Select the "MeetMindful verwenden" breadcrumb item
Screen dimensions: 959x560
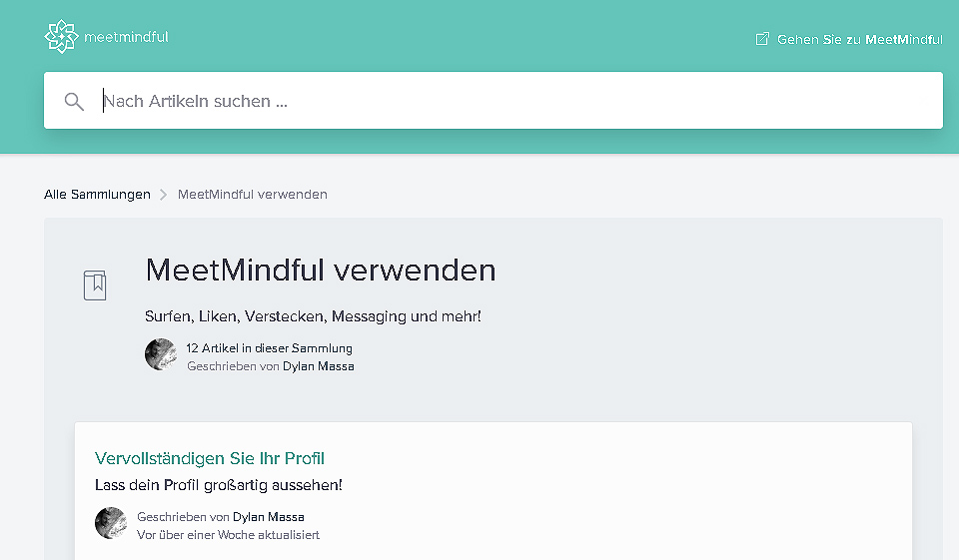click(x=252, y=194)
